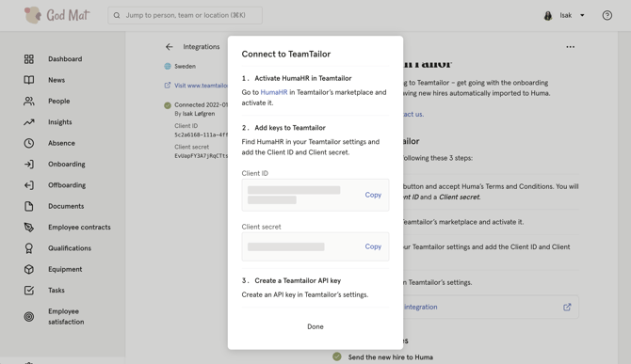Open Absence menu item
This screenshot has width=631, height=364.
61,143
